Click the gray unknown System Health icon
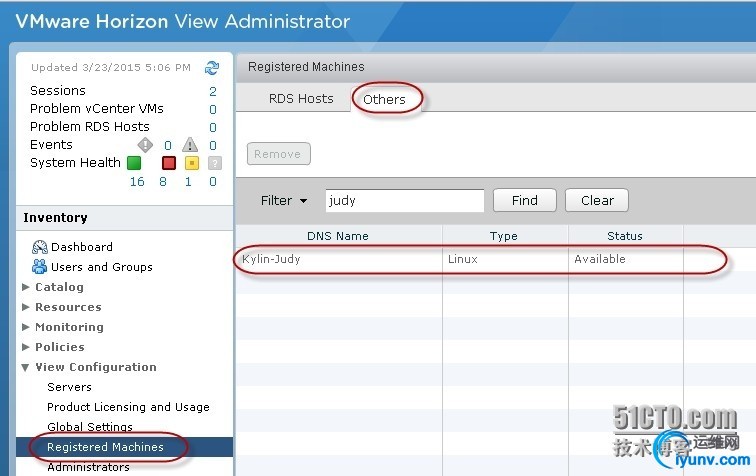756x476 pixels. pos(215,163)
